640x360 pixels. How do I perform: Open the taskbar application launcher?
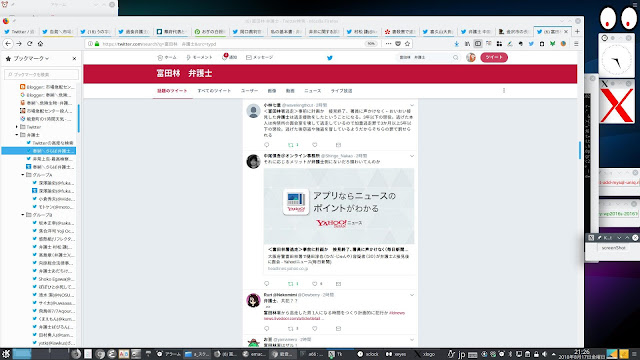point(6,354)
